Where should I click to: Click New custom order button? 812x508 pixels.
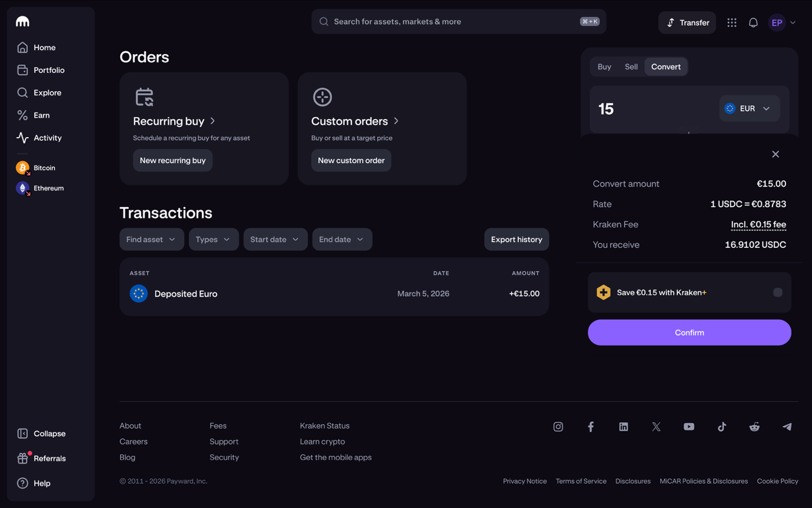351,160
